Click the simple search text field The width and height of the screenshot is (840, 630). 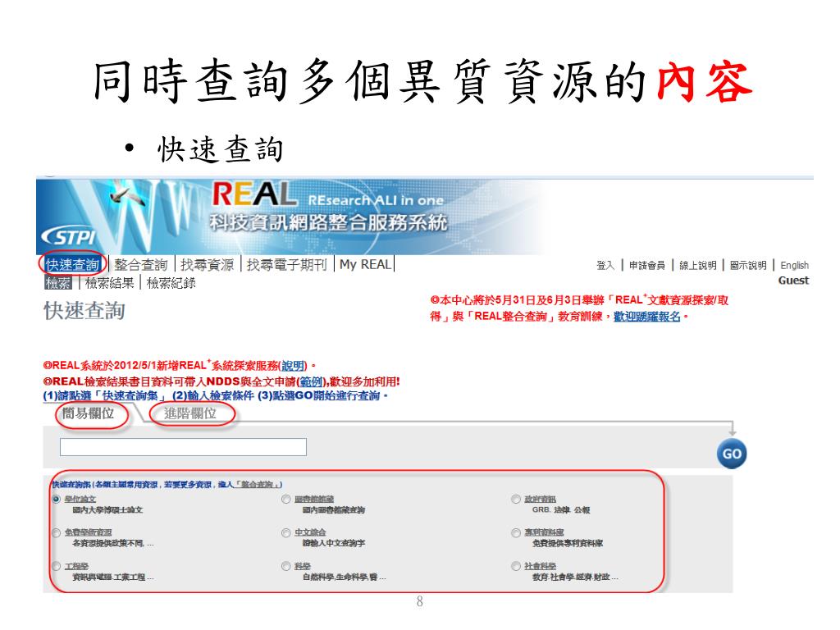183,447
